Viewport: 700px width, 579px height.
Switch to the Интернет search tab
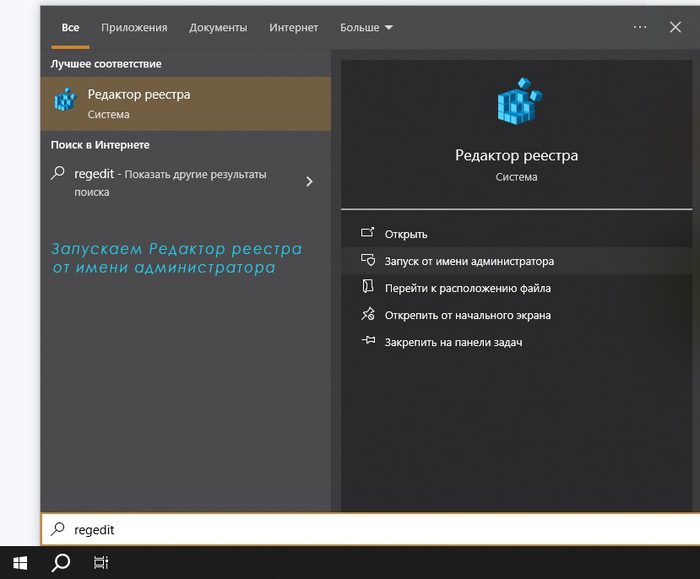pos(293,28)
